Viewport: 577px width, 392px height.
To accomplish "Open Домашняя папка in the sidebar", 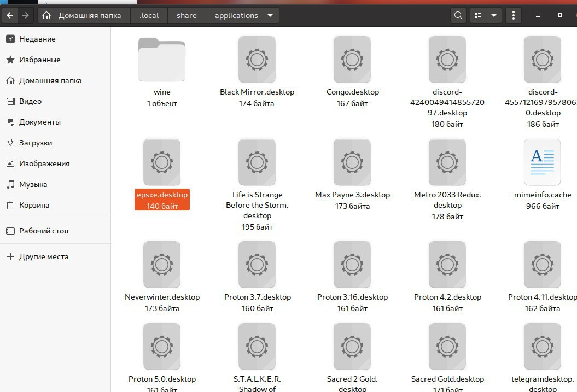I will click(55, 80).
